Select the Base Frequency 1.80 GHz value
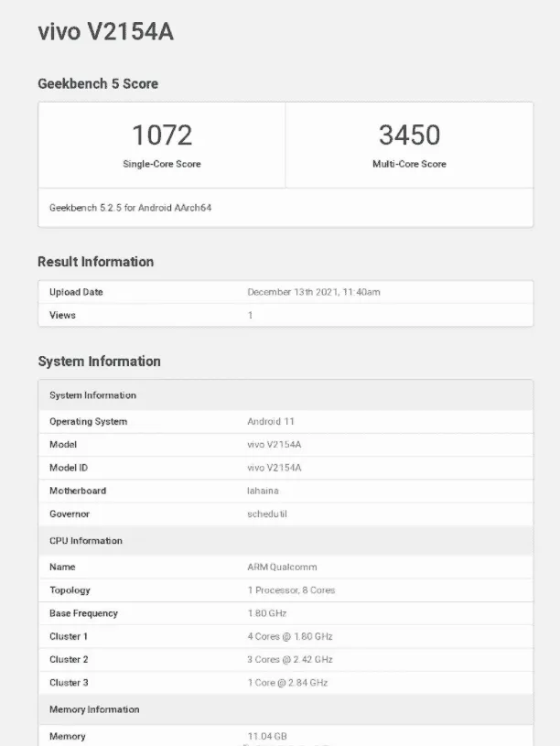Viewport: 560px width, 746px height. pos(267,613)
